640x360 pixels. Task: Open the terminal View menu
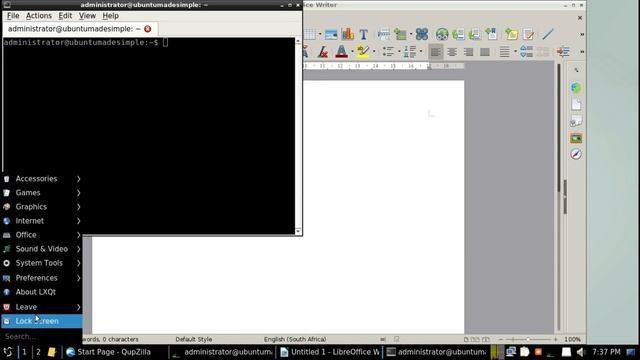[x=87, y=16]
